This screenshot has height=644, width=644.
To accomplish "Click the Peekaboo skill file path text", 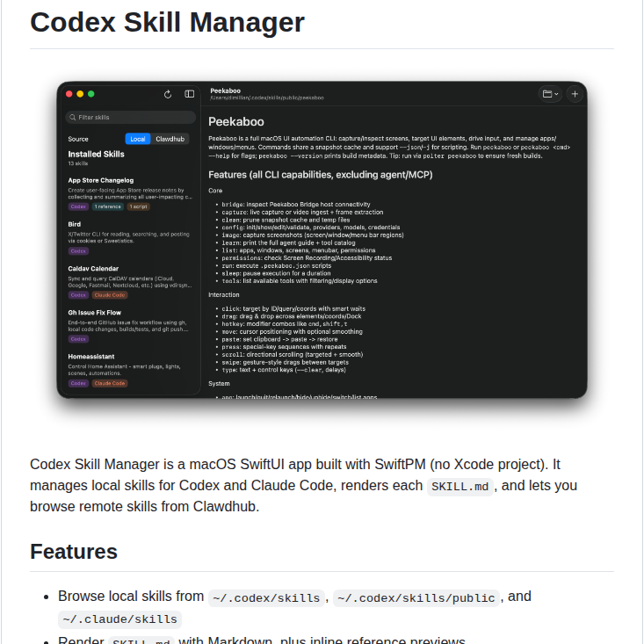I will (x=267, y=98).
